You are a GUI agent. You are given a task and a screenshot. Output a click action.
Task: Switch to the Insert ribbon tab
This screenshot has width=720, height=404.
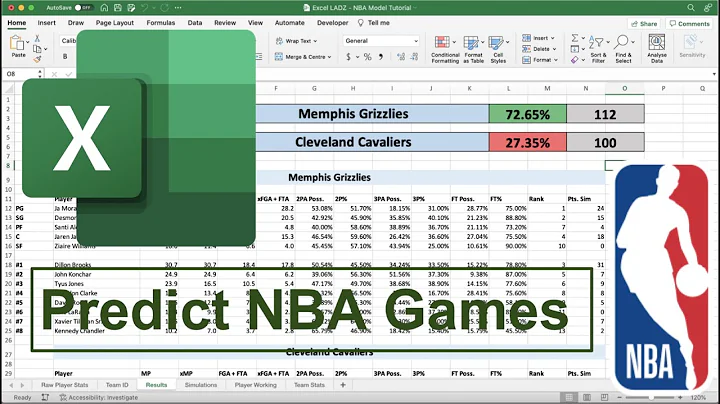tap(46, 22)
